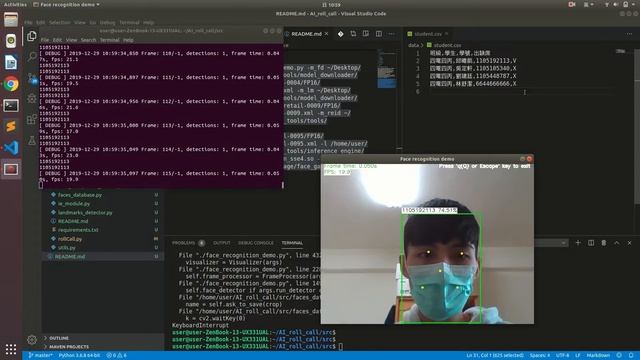Launch Google Chrome from the dock
This screenshot has width=640, height=360.
pos(11,84)
